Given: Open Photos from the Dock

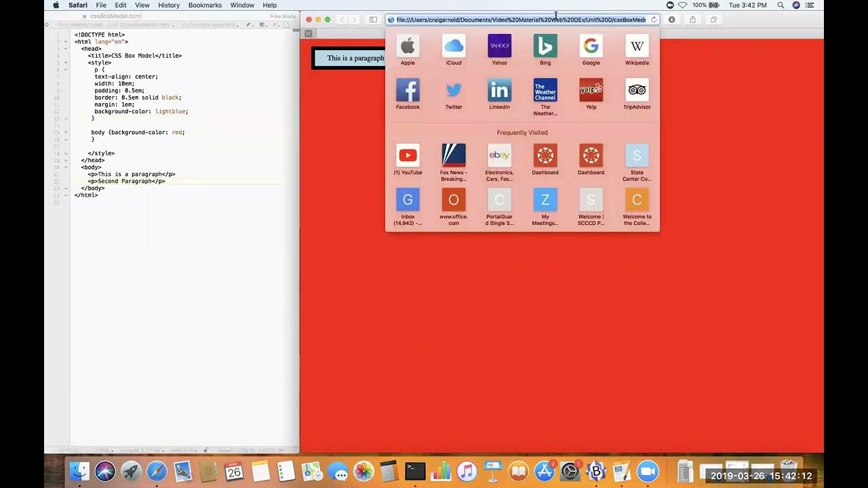Looking at the screenshot, I should (363, 470).
